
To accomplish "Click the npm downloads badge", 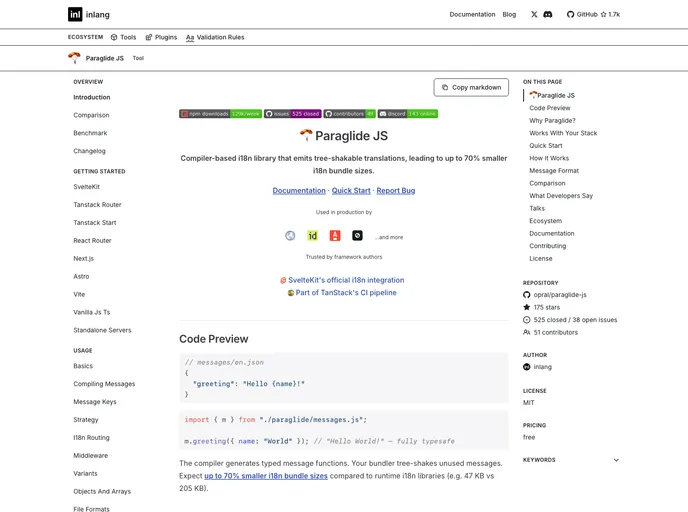I will [x=220, y=114].
